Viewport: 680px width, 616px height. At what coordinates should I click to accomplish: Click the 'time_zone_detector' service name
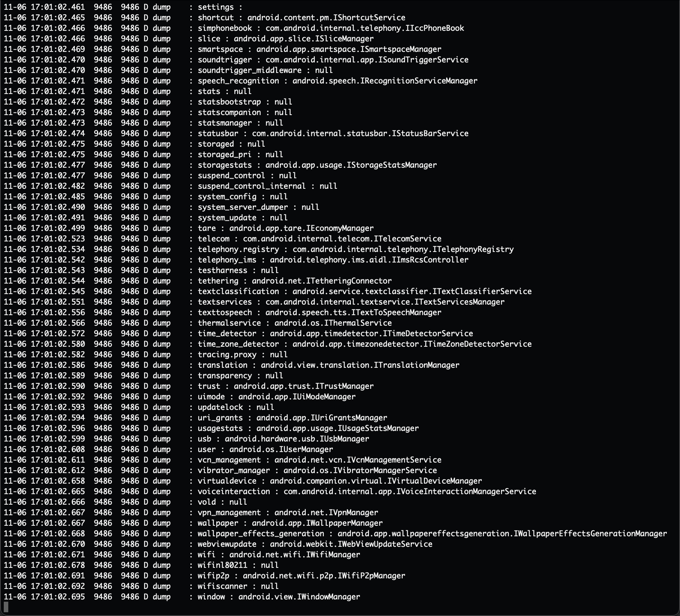click(238, 344)
